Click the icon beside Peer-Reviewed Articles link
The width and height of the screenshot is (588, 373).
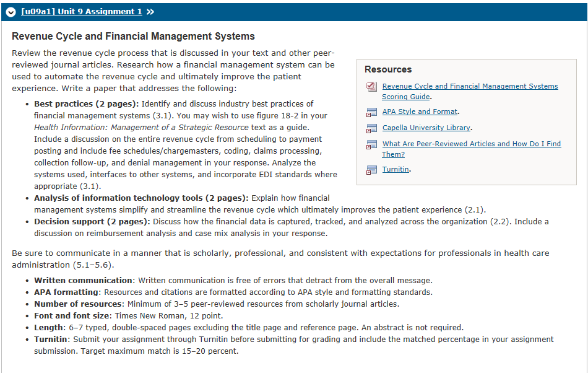(371, 144)
